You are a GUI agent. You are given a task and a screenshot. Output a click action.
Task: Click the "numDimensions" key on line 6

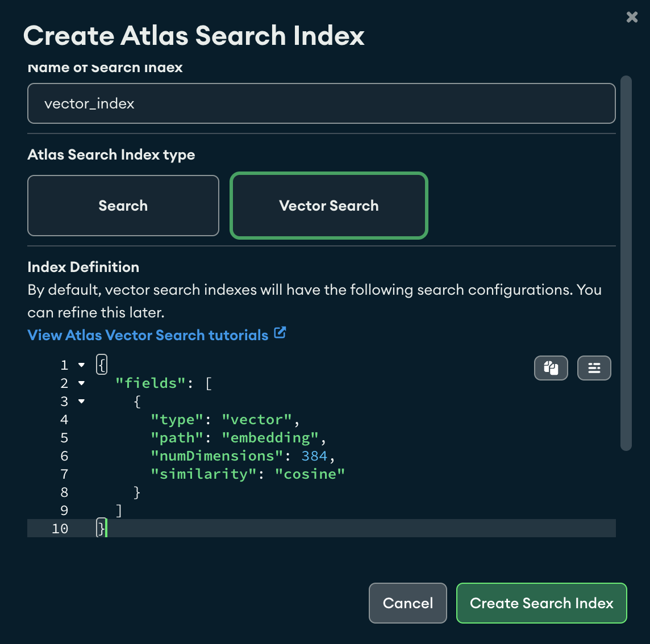coord(217,456)
